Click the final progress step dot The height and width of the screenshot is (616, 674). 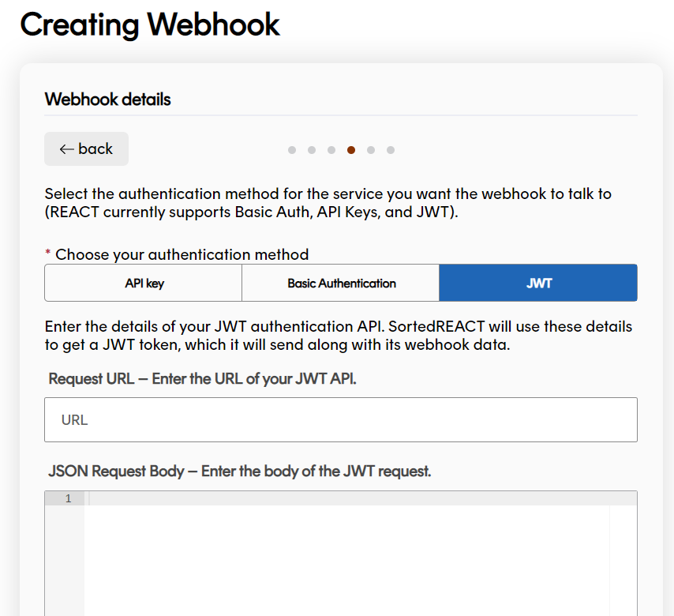(391, 149)
